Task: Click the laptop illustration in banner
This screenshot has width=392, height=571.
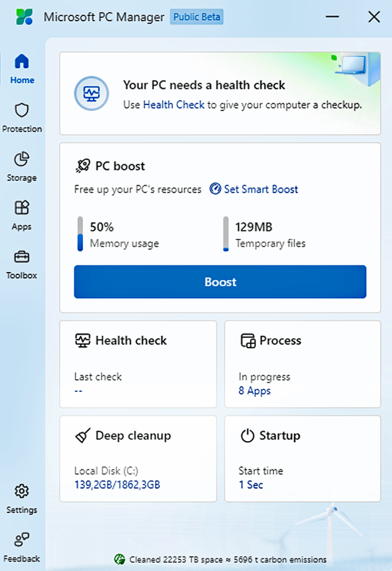Action: click(351, 65)
